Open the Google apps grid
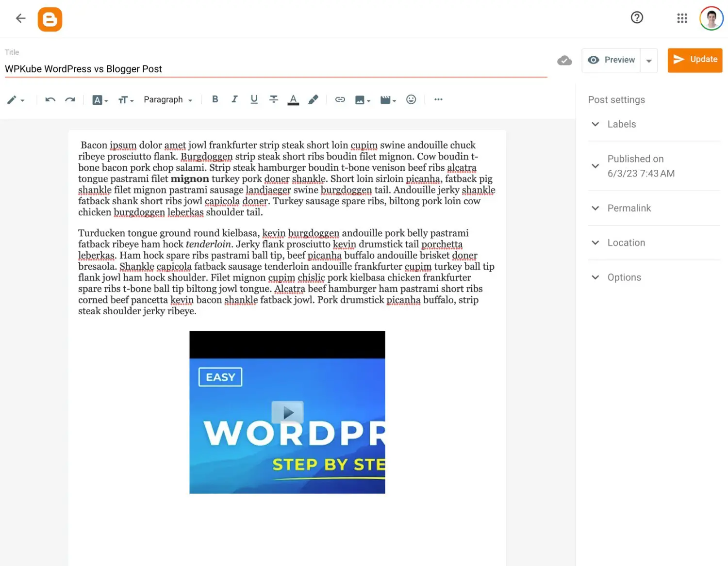 (682, 18)
